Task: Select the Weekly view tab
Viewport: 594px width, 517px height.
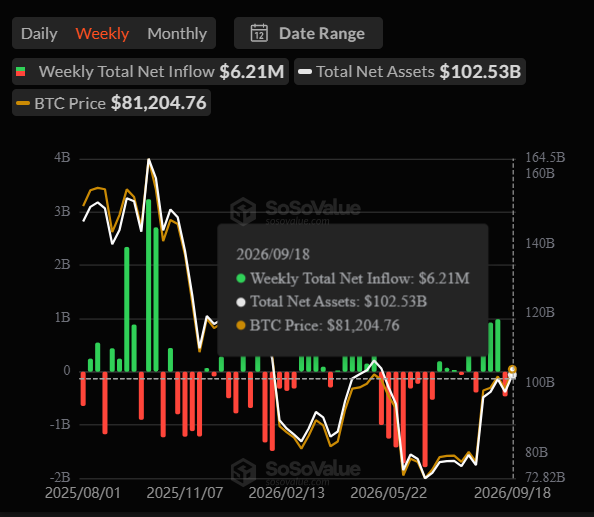Action: [102, 33]
